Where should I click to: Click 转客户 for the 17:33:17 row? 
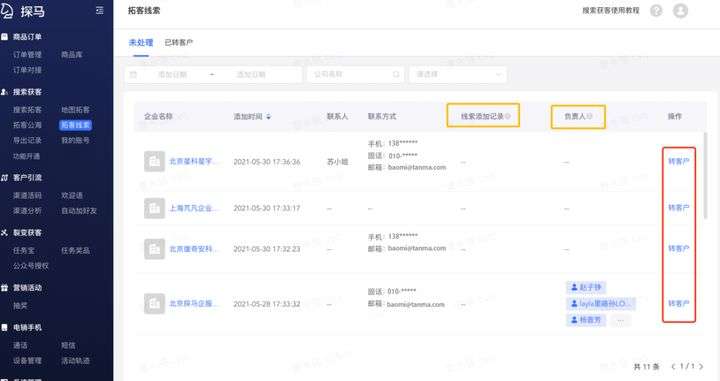click(679, 207)
